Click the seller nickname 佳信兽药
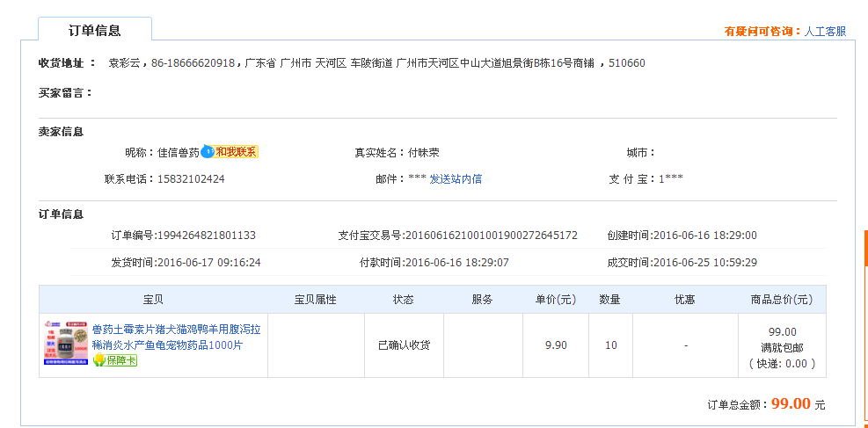 (179, 152)
